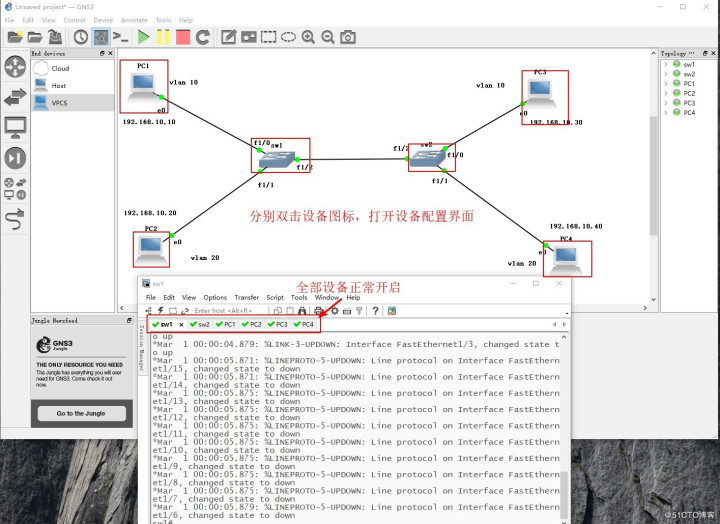Open the GNS3 Control menu
The width and height of the screenshot is (720, 524).
pyautogui.click(x=74, y=20)
